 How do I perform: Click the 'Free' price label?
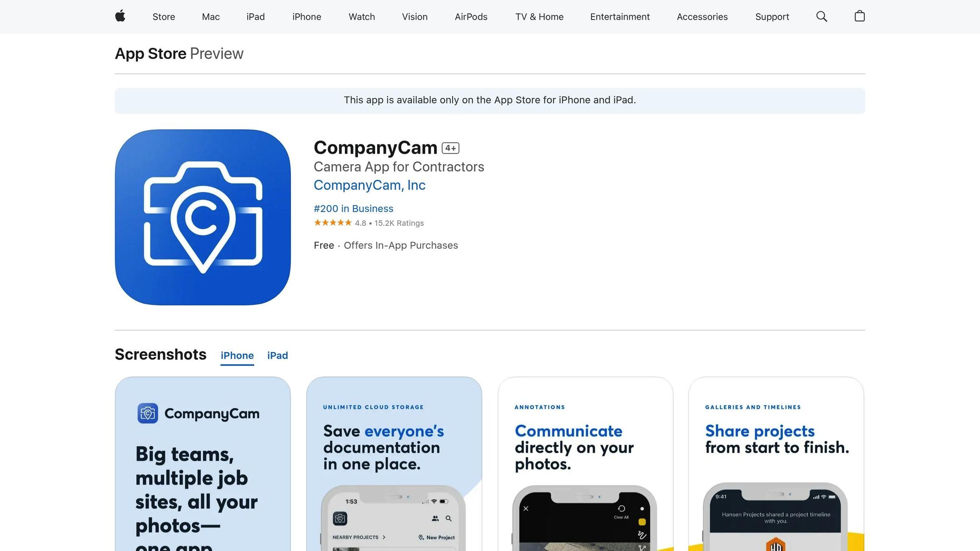coord(324,245)
